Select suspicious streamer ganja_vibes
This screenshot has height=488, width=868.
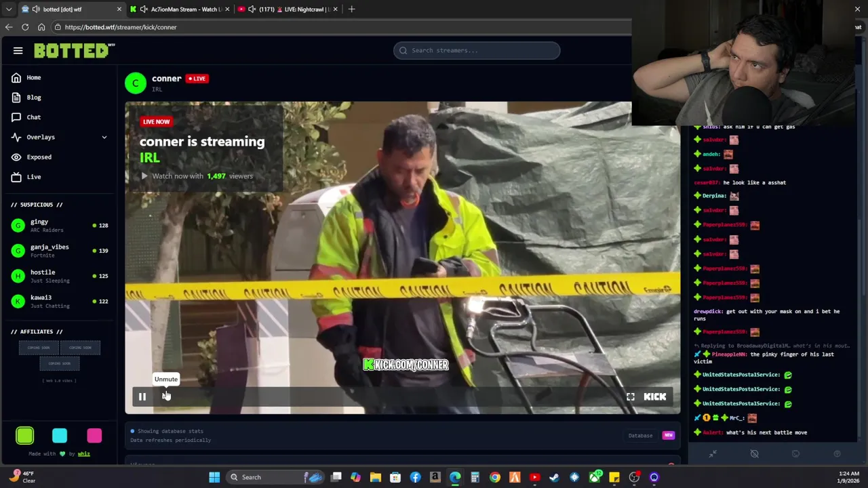(60, 251)
